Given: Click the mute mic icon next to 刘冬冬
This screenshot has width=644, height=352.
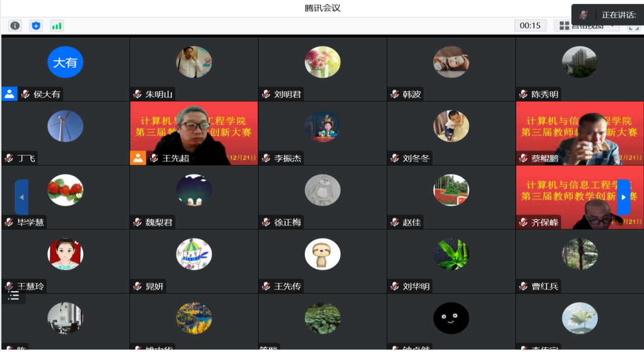Looking at the screenshot, I should (395, 158).
